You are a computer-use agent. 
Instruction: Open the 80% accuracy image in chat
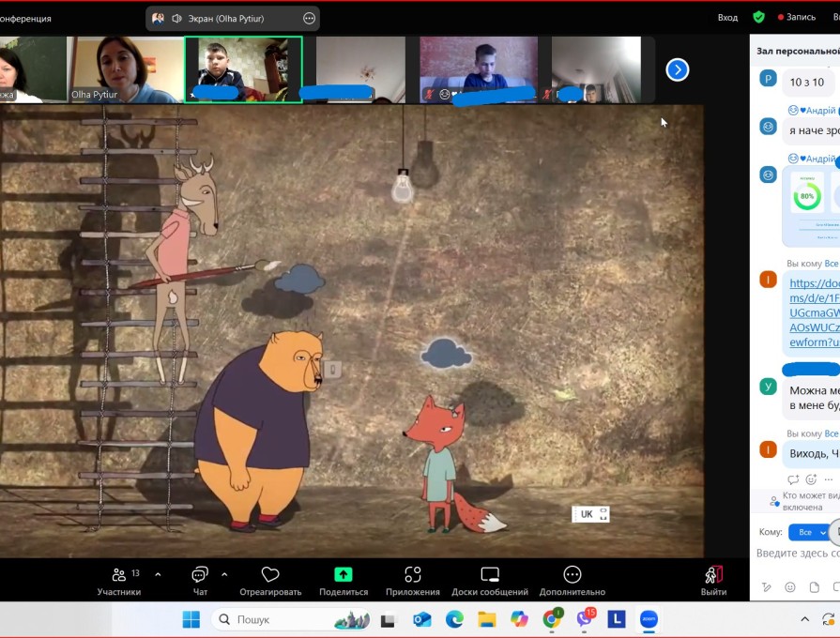point(811,205)
